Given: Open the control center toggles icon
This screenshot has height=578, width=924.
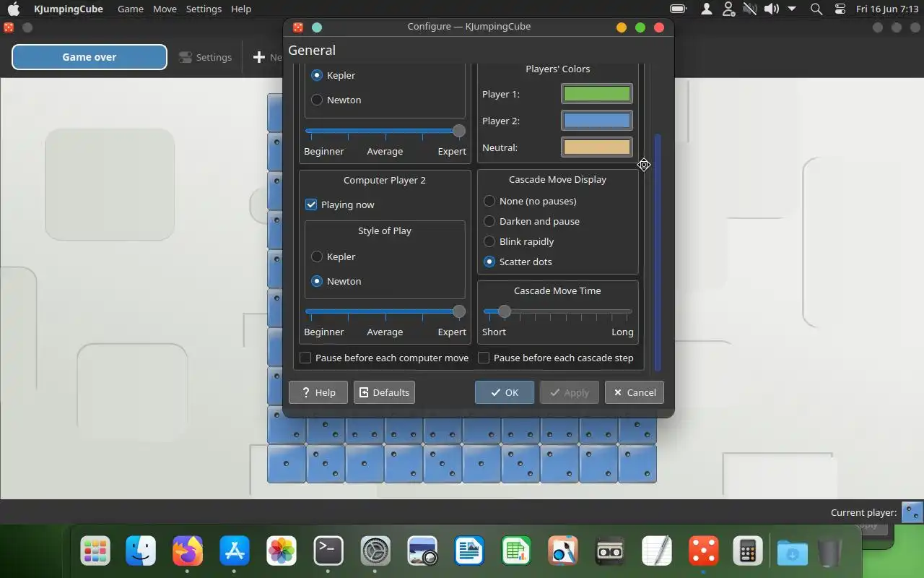Looking at the screenshot, I should 840,9.
